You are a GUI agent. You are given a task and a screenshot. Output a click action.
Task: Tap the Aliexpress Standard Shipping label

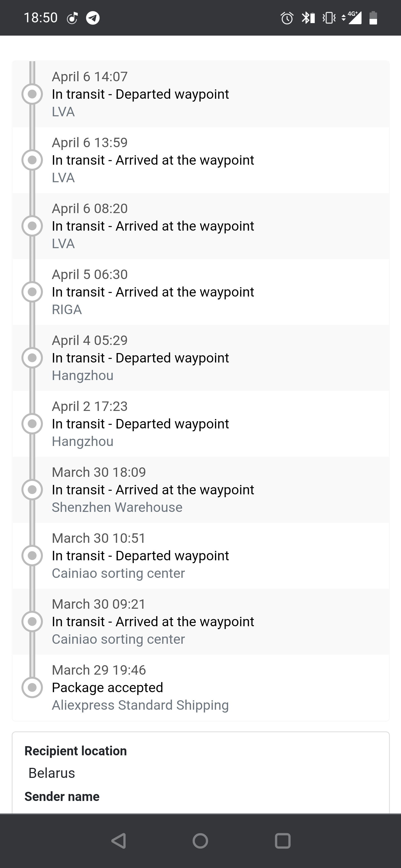tap(140, 705)
